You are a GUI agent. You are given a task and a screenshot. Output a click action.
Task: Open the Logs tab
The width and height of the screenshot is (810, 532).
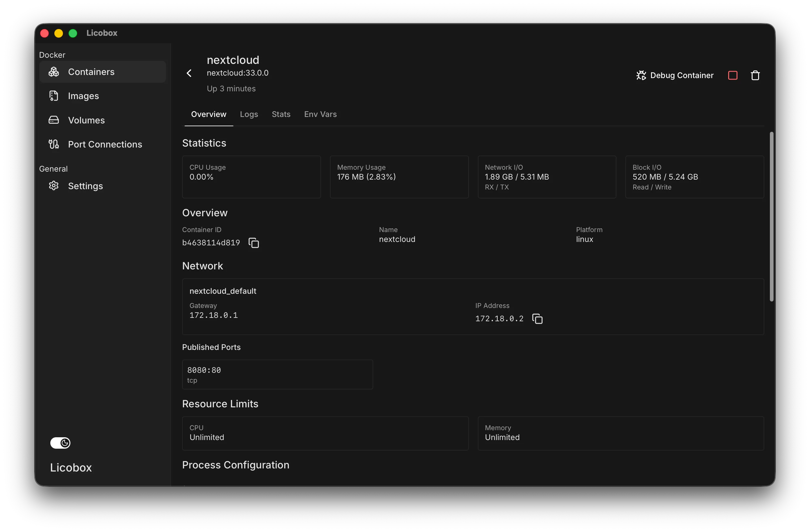click(x=249, y=114)
